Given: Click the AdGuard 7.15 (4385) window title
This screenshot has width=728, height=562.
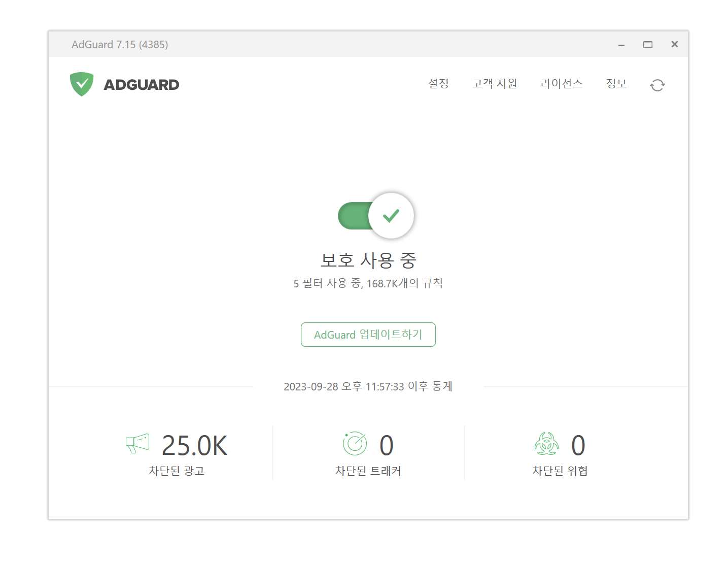Looking at the screenshot, I should tap(120, 45).
